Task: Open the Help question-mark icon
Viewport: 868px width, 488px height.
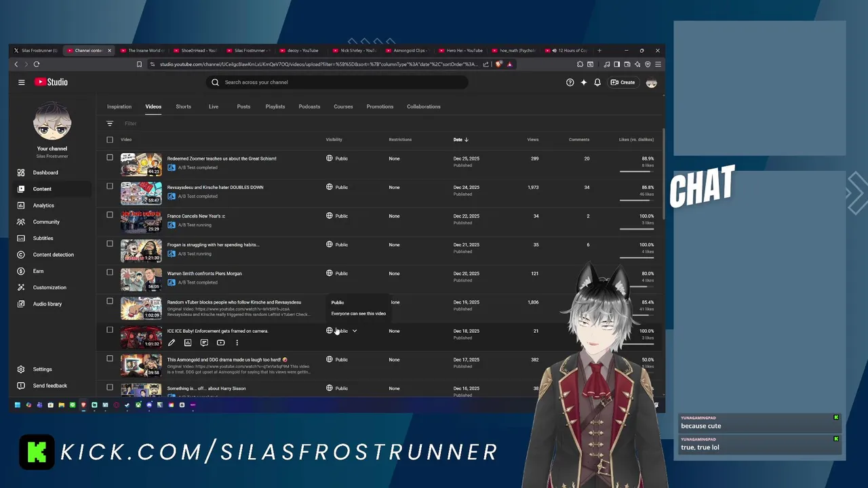Action: click(570, 82)
